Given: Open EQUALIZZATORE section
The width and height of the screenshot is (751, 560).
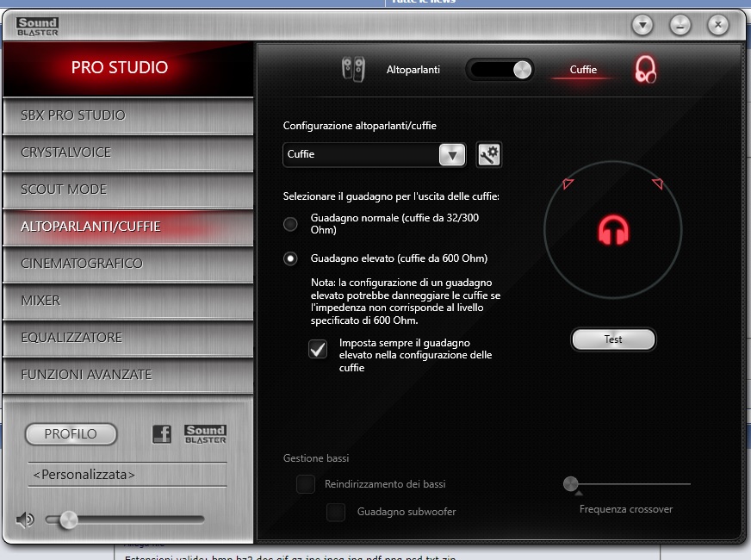Looking at the screenshot, I should pyautogui.click(x=127, y=338).
